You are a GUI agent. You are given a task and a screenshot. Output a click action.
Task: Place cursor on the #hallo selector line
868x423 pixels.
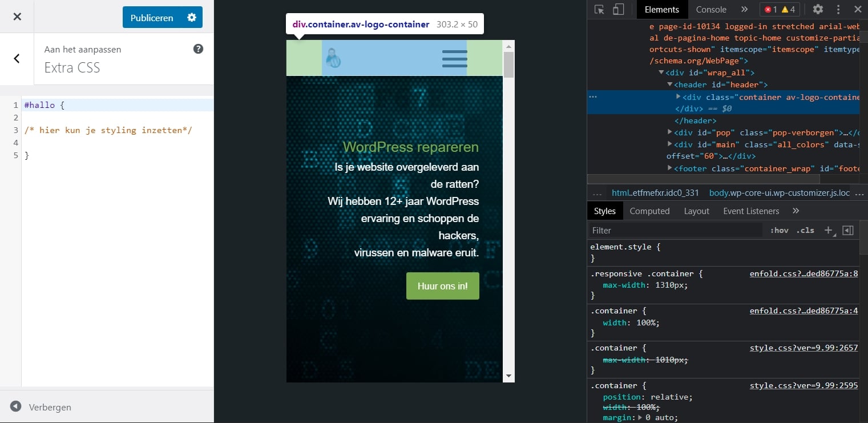click(x=118, y=106)
